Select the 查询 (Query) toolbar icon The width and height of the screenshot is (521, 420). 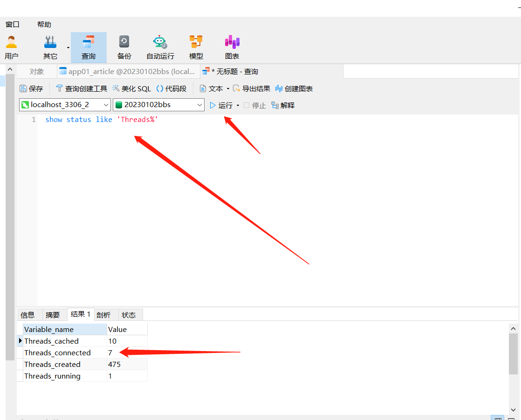(x=89, y=47)
